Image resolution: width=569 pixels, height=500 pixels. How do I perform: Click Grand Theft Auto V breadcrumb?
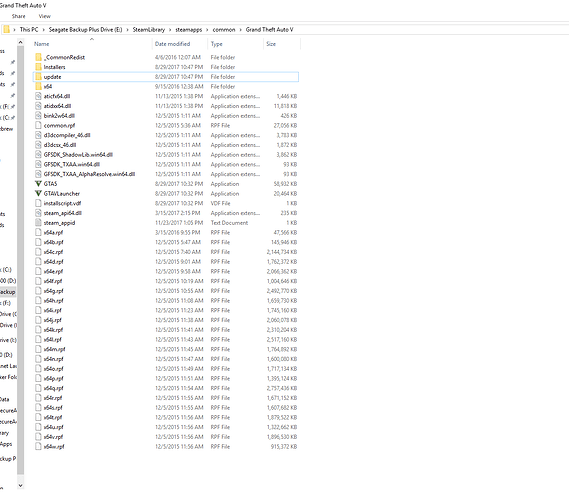coord(270,30)
